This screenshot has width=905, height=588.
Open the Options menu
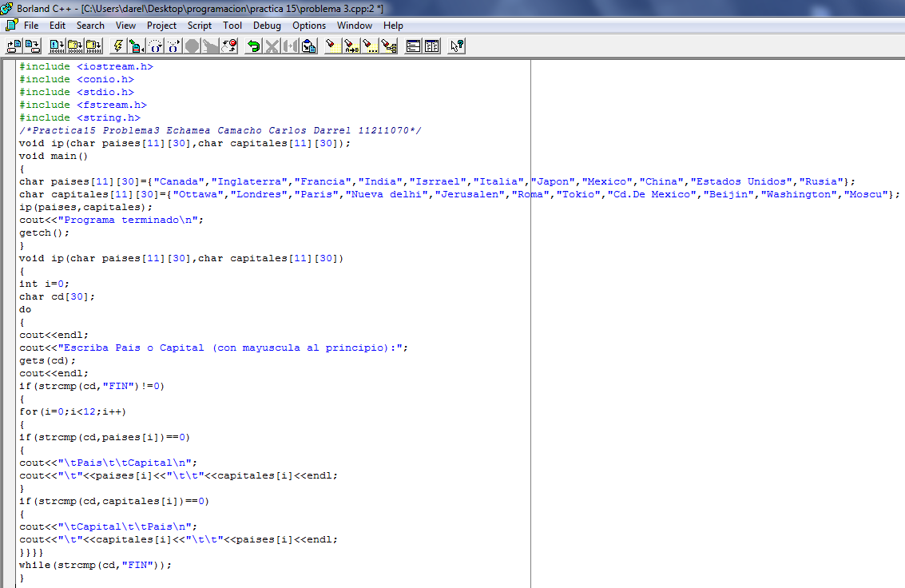click(x=308, y=25)
